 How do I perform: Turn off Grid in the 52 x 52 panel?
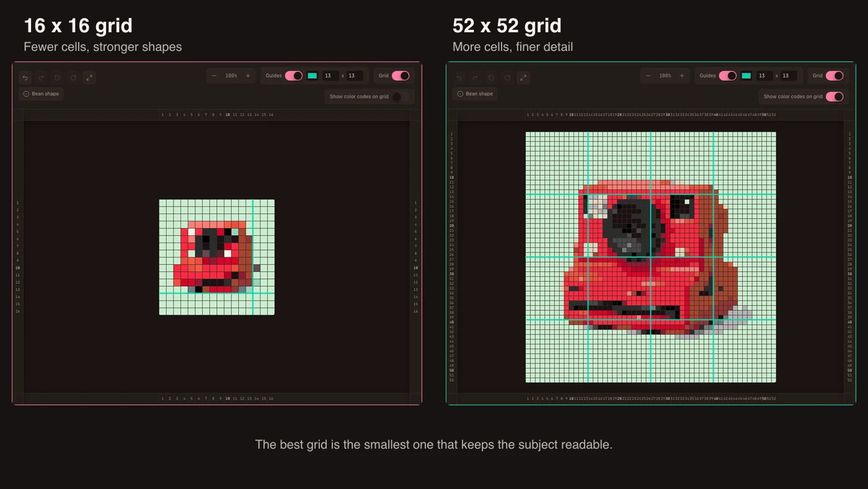click(x=835, y=76)
